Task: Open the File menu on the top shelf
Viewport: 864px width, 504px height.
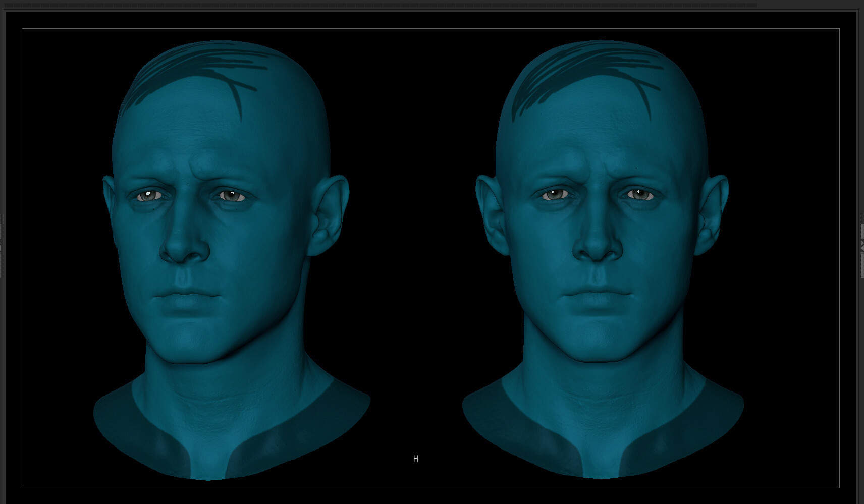Action: click(63, 4)
